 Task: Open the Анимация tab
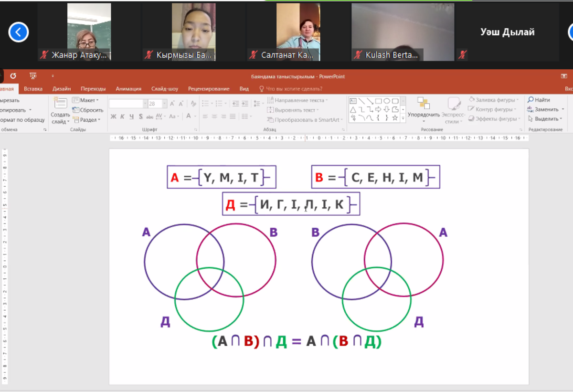point(128,89)
